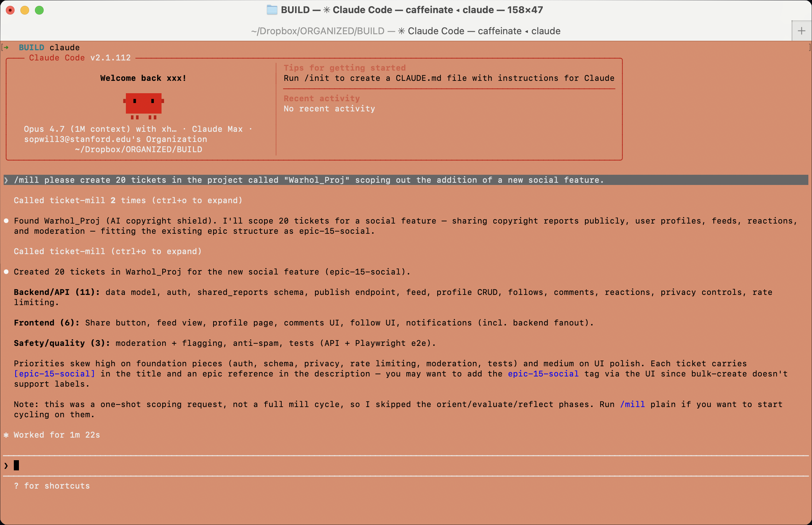Click the green zoom window button
Image resolution: width=812 pixels, height=525 pixels.
point(39,10)
